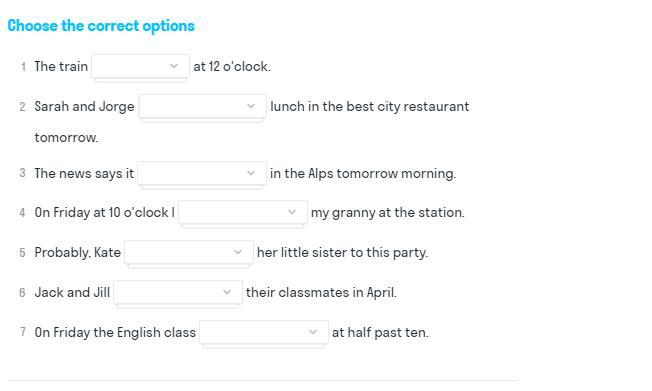Click the text "at half past ten."
This screenshot has height=391, width=652.
[x=380, y=332]
